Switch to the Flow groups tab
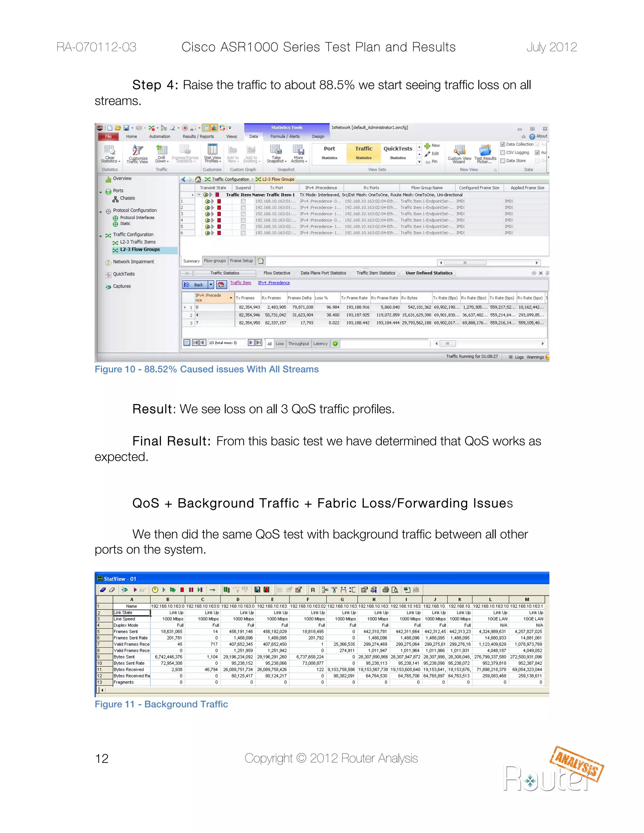Viewport: 644px width, 833px height. click(215, 261)
